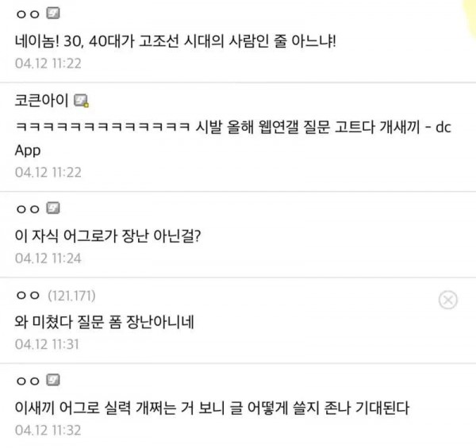Select the comment ending with 'dc App'
Image resolution: width=476 pixels, height=448 pixels.
232,138
